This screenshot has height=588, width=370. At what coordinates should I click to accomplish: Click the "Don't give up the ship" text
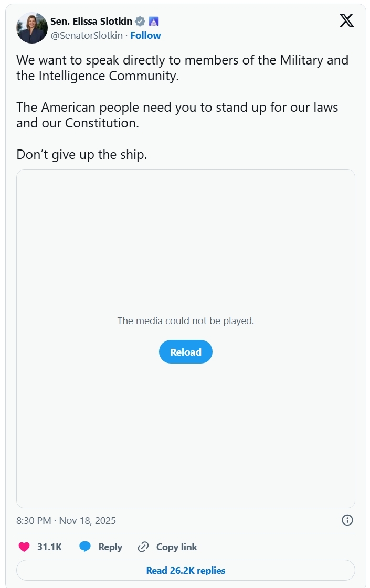coord(82,155)
